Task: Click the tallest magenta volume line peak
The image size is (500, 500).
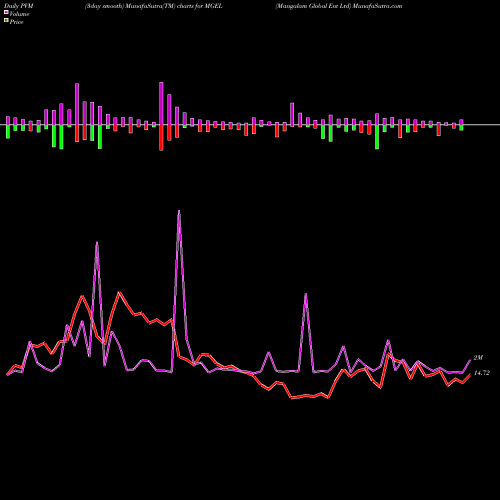Action: 179,211
